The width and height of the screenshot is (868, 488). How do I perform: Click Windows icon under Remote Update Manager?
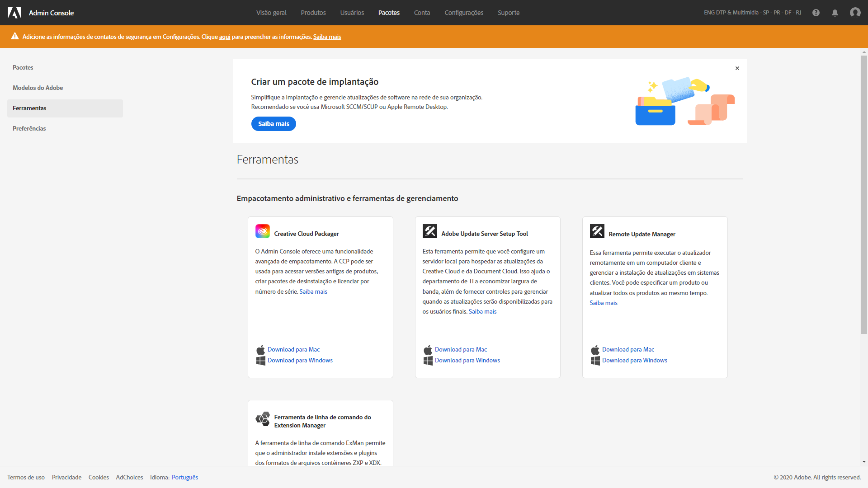click(x=595, y=361)
